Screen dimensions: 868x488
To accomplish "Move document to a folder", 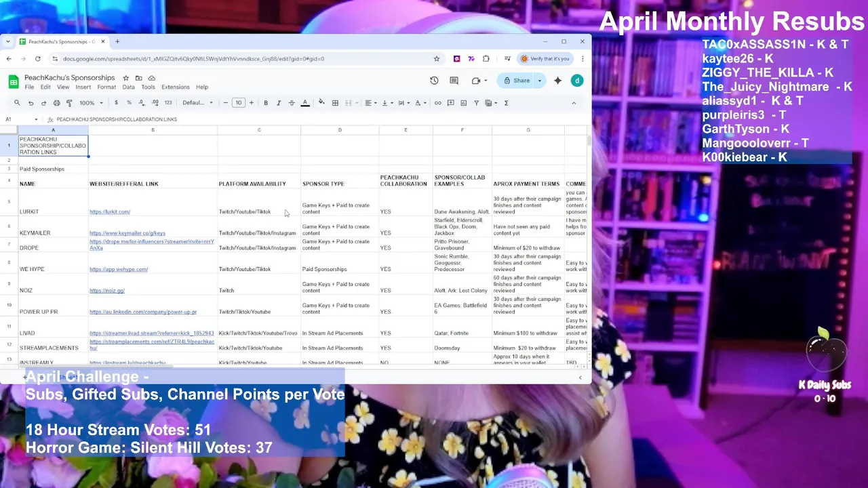I will [x=138, y=78].
